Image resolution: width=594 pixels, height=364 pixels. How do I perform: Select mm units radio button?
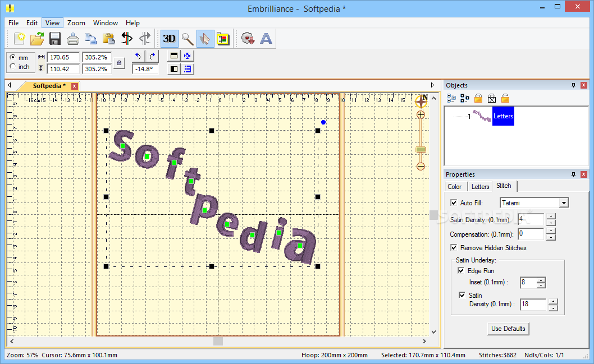(13, 57)
